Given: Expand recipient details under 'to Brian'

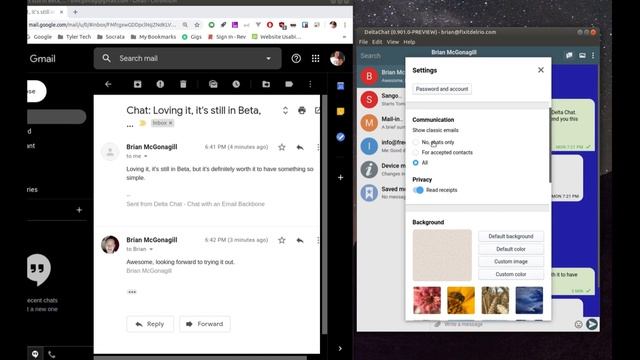Looking at the screenshot, I should [151, 249].
